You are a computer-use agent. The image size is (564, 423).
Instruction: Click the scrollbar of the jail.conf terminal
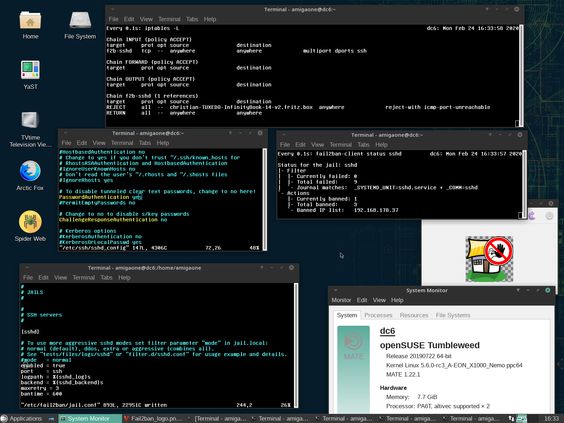click(x=296, y=345)
